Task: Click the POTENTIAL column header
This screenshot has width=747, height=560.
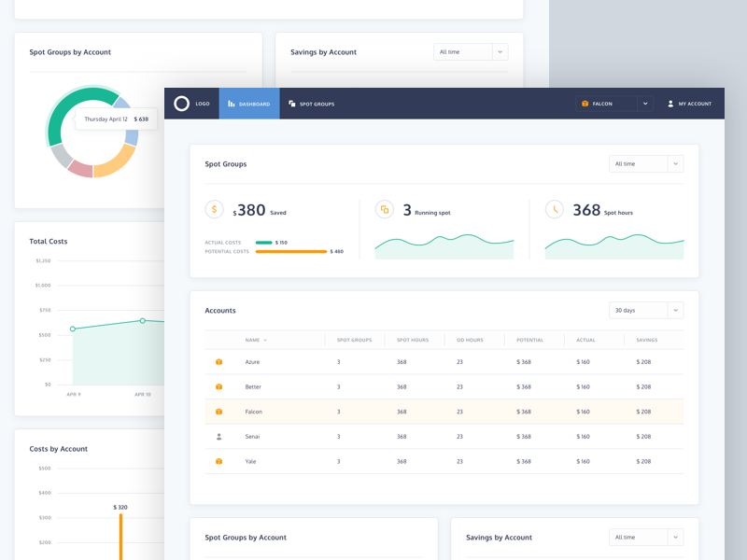Action: [x=529, y=340]
